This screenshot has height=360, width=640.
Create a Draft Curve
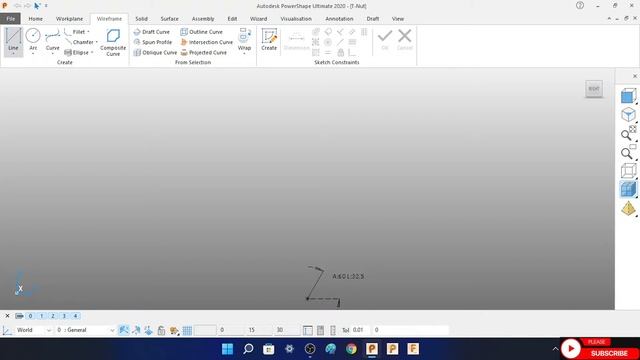pyautogui.click(x=151, y=32)
